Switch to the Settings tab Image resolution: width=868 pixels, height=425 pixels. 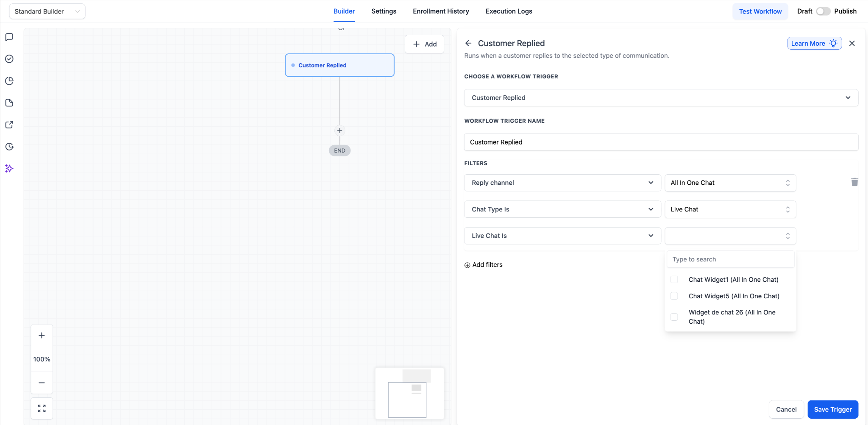pyautogui.click(x=384, y=11)
